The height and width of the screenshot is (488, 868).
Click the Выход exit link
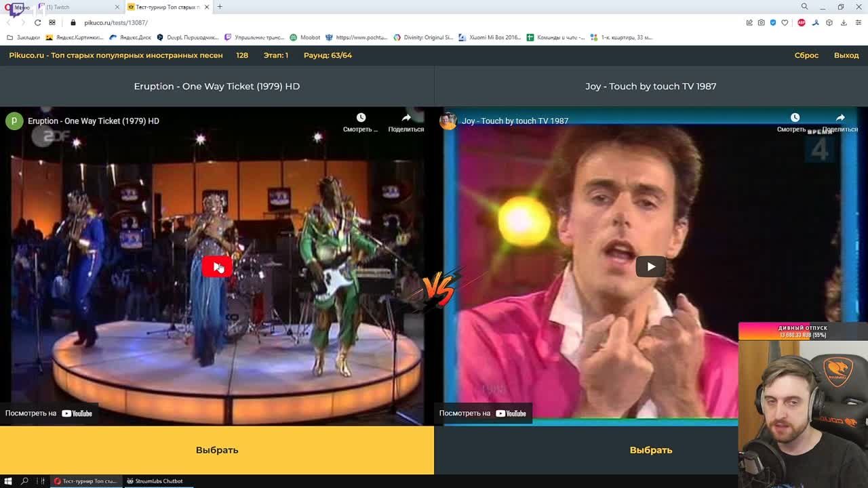coord(846,56)
